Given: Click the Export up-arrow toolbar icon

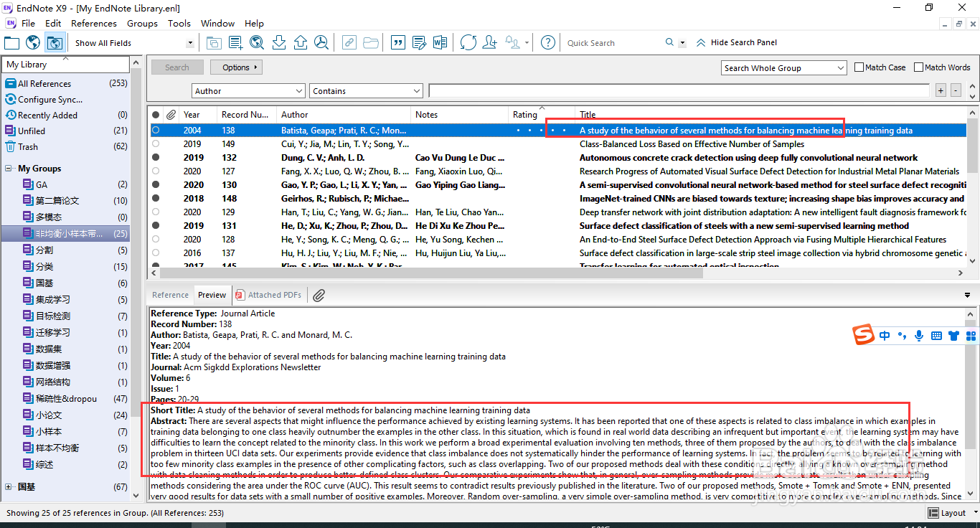Looking at the screenshot, I should pos(300,42).
